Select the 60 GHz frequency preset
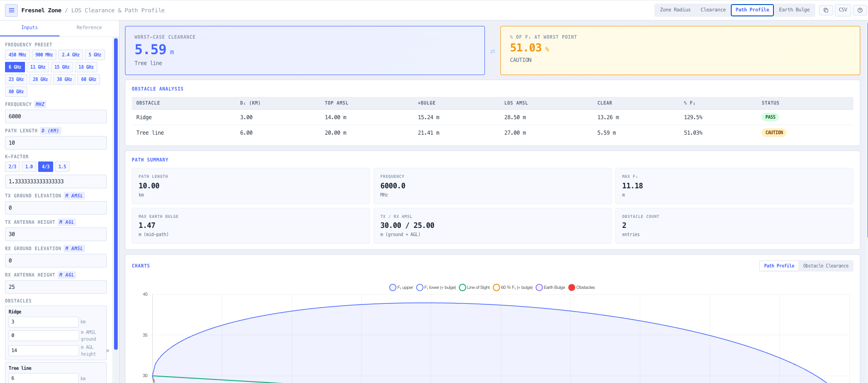The image size is (868, 383). coord(89,79)
